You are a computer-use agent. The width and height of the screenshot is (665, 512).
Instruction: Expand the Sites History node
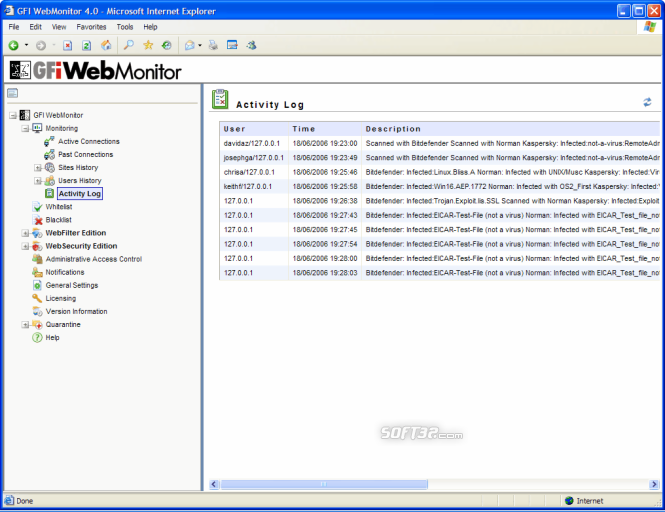click(37, 168)
